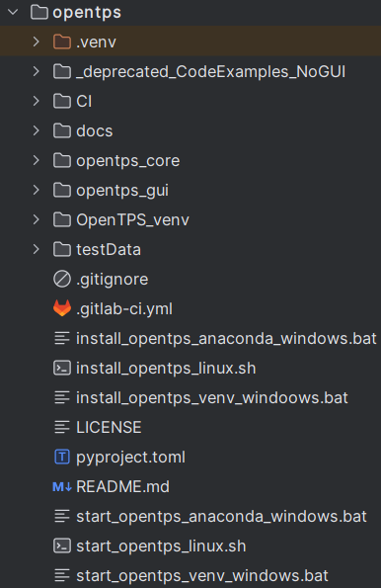Click the orange .venv folder icon
Image resolution: width=381 pixels, height=588 pixels.
tap(62, 42)
